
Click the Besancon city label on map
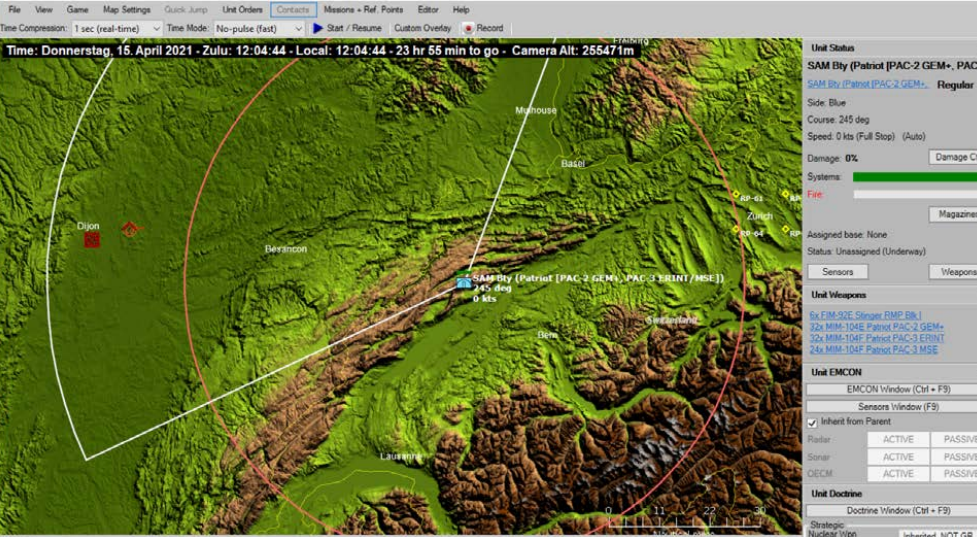(286, 249)
